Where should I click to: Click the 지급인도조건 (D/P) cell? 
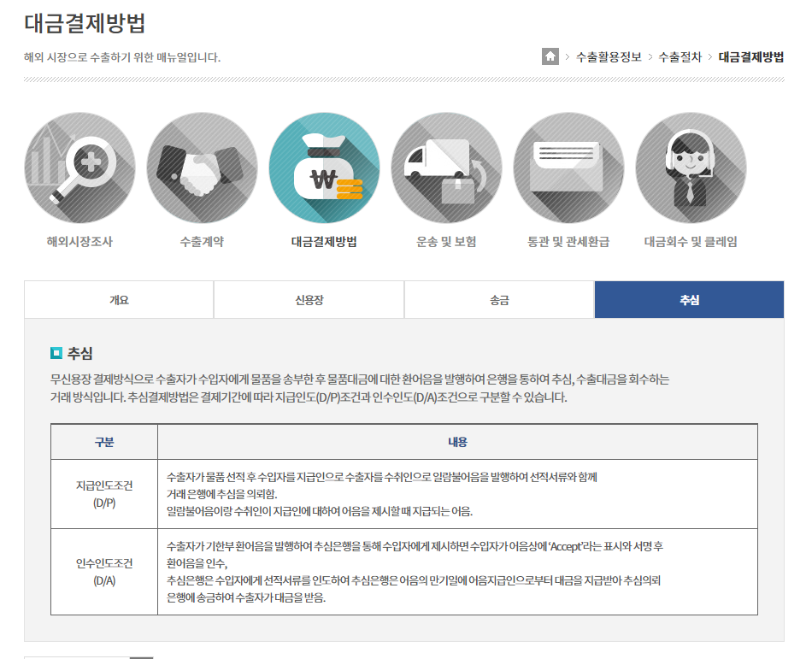click(x=104, y=494)
